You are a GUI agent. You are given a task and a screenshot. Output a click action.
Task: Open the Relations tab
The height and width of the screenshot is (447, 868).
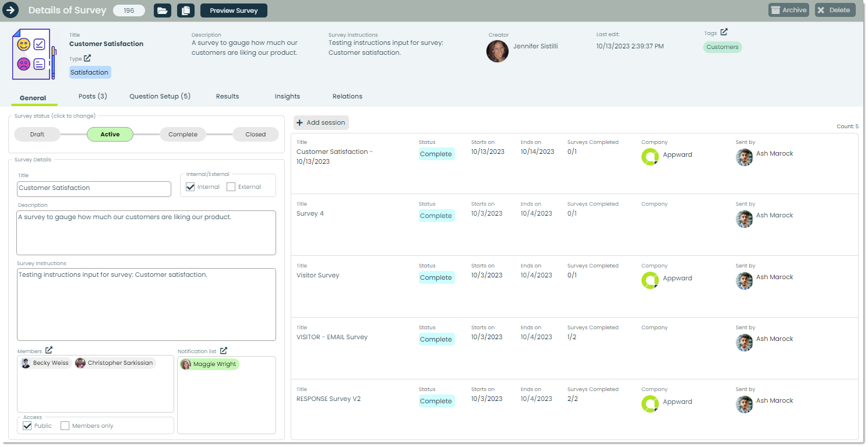tap(347, 96)
